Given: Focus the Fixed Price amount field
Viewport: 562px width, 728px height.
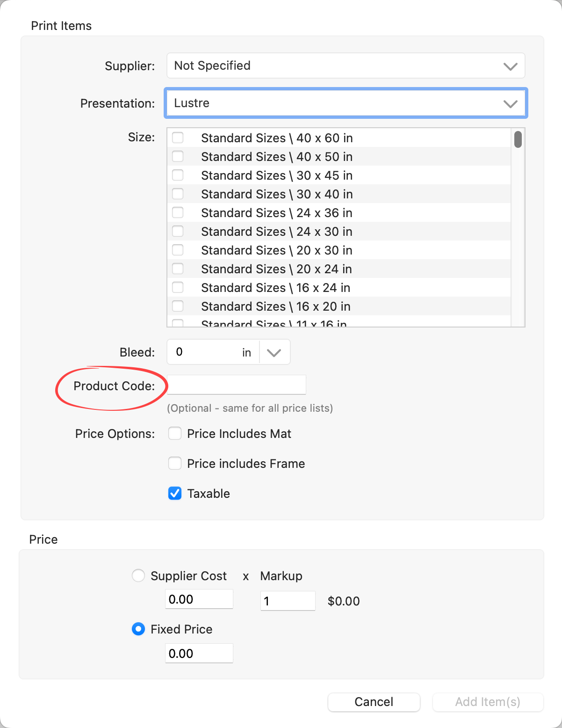Looking at the screenshot, I should coord(199,653).
